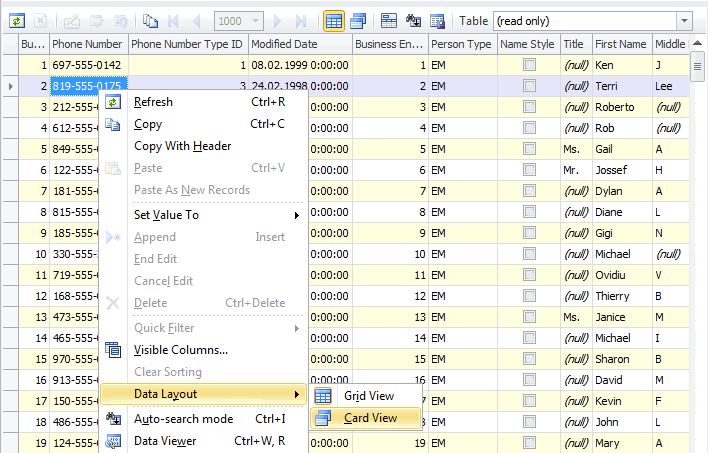
Task: Go to last page arrow
Action: click(x=301, y=21)
